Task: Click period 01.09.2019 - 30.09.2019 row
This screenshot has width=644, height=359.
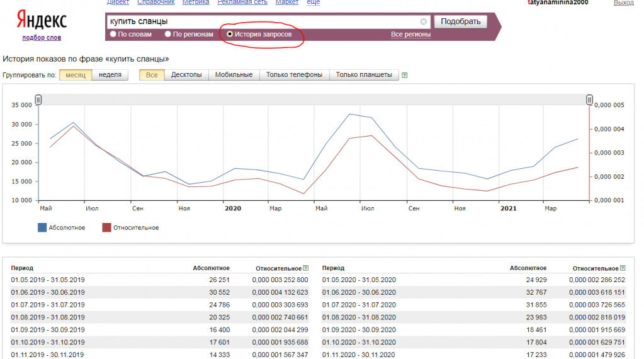Action: [x=160, y=330]
